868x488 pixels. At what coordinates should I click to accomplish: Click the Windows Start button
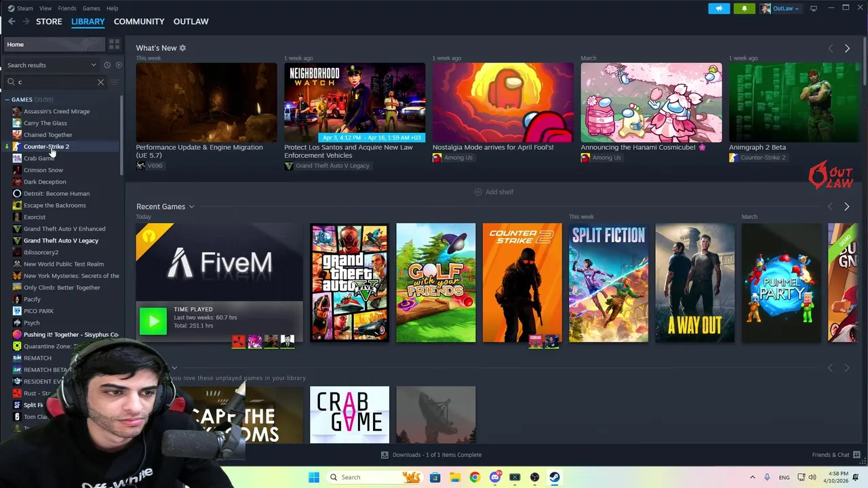click(314, 477)
